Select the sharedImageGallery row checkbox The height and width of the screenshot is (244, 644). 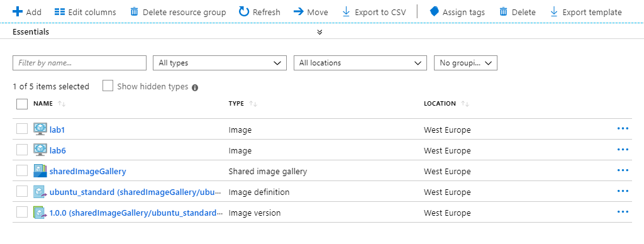pos(22,170)
